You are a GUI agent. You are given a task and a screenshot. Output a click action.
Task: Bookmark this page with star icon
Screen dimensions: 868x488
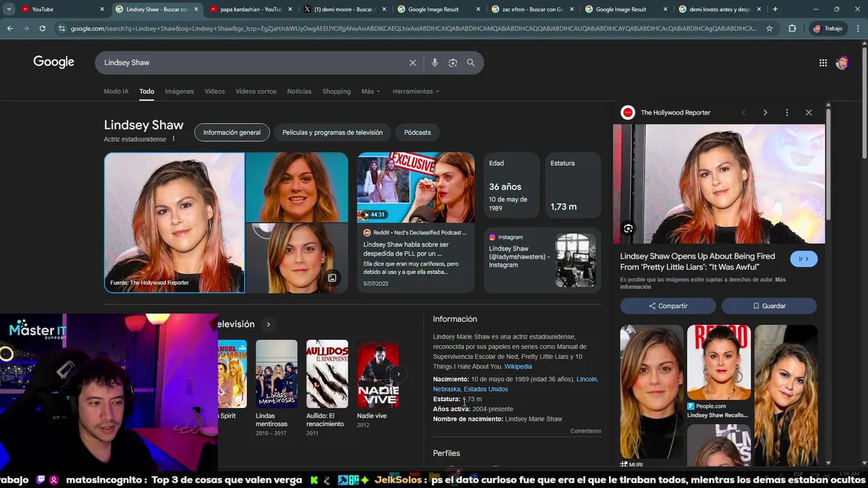click(x=769, y=28)
